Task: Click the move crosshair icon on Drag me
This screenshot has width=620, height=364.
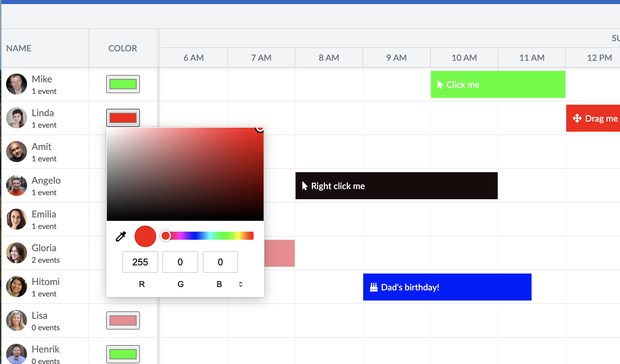Action: (x=577, y=118)
